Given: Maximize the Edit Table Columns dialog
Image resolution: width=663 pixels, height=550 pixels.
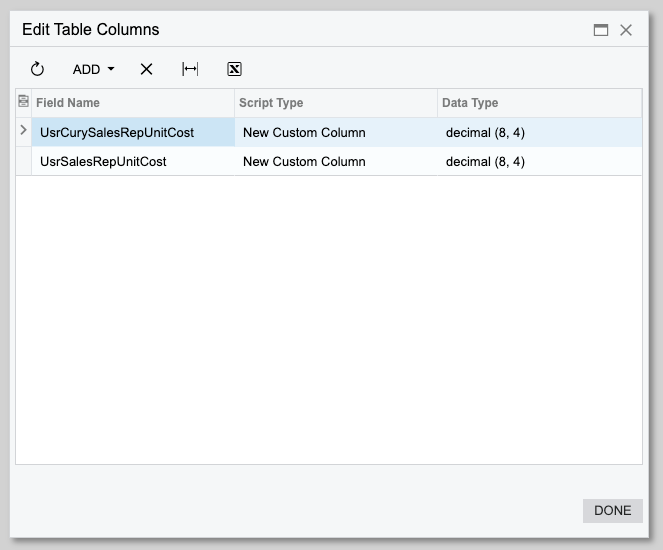Looking at the screenshot, I should tap(601, 30).
